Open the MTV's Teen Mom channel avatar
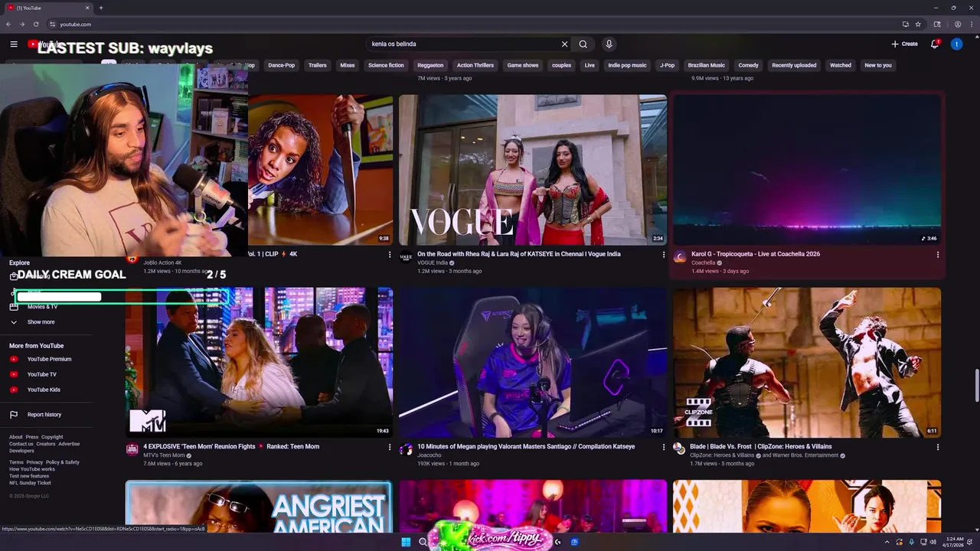 point(132,449)
